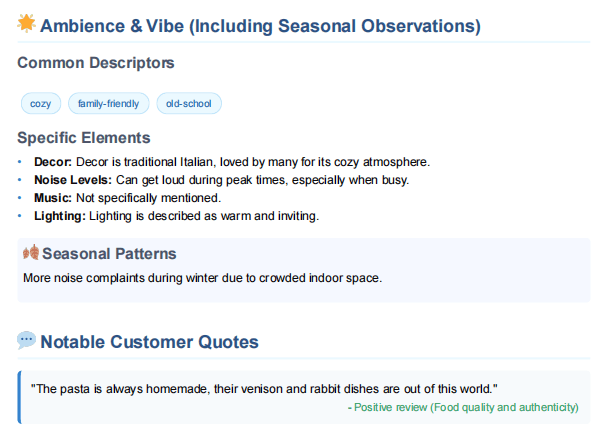Click the Seasonal Patterns info box background
Viewport: 612px width, 430px height.
[304, 270]
